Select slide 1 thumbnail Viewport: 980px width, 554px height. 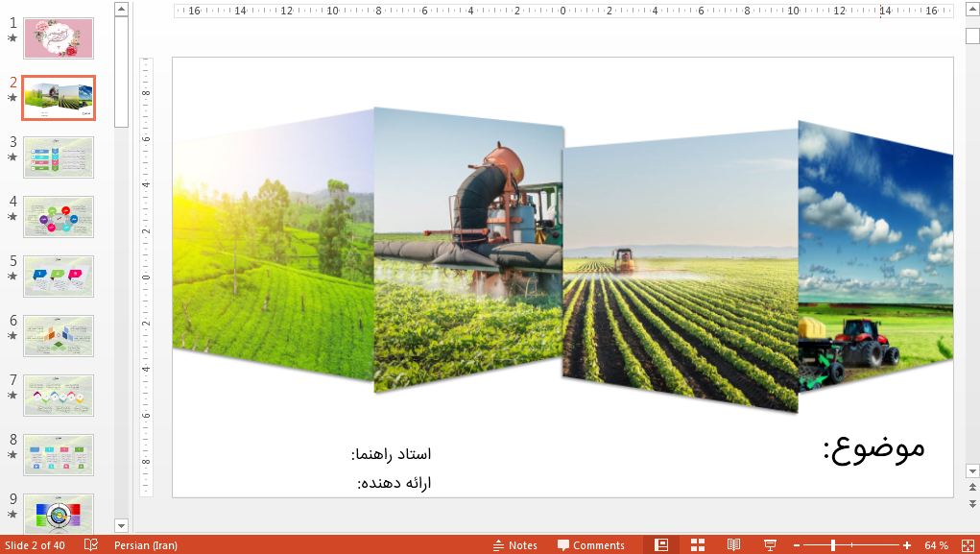(x=58, y=37)
